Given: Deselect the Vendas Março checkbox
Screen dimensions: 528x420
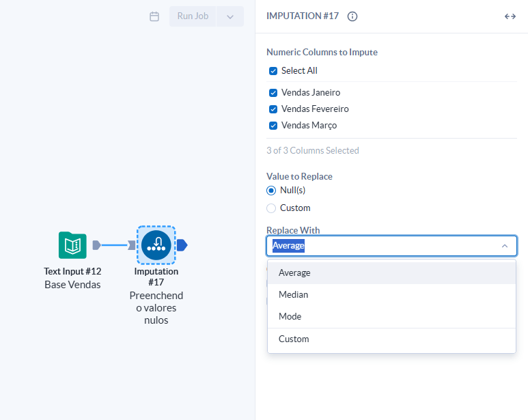Looking at the screenshot, I should [273, 126].
